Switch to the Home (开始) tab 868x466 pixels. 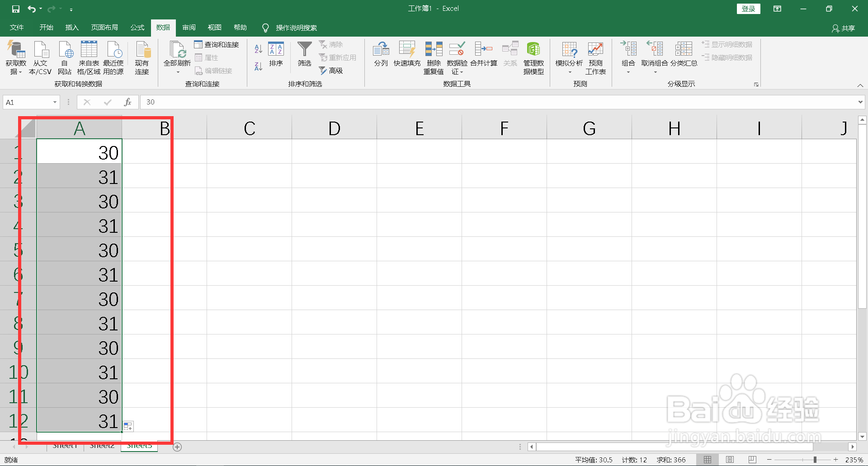[x=46, y=28]
